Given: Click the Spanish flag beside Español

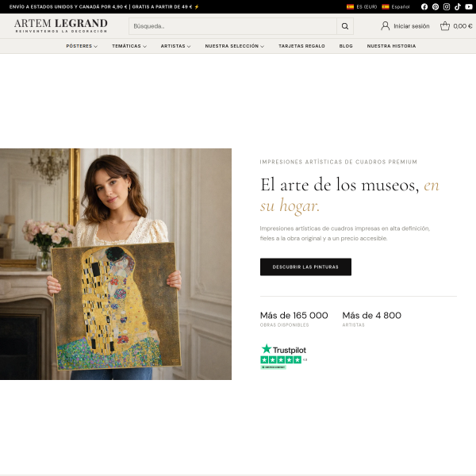Looking at the screenshot, I should (386, 6).
